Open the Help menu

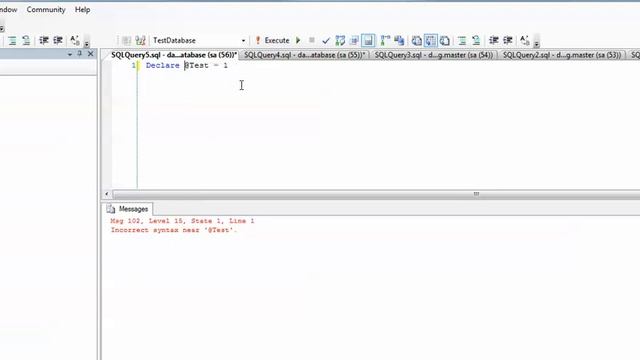click(x=82, y=9)
